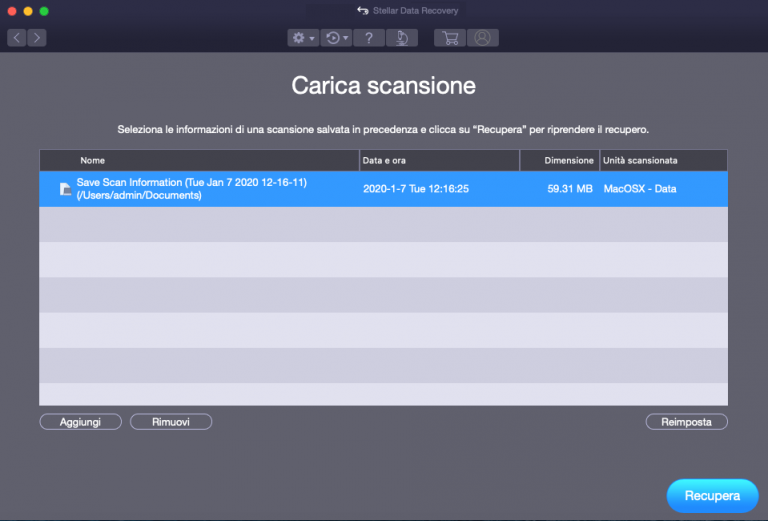This screenshot has width=768, height=521.
Task: Sort by Unità scansionata column
Action: (641, 160)
